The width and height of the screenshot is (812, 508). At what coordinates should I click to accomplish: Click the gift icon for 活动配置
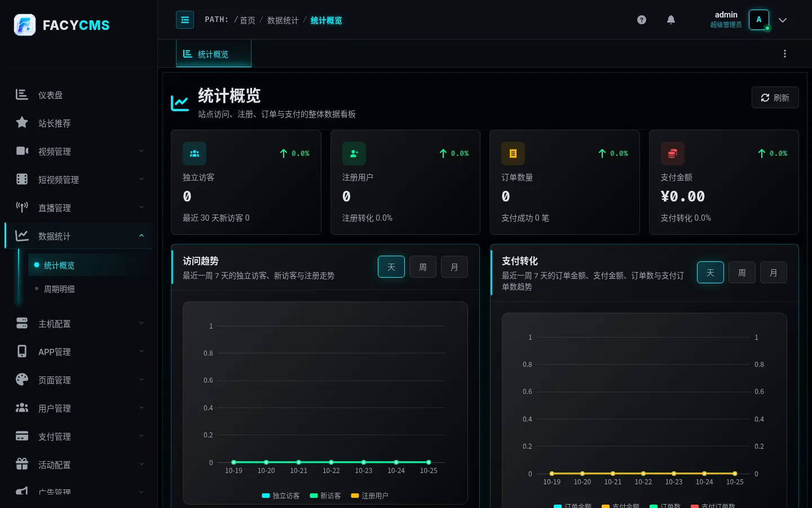(x=22, y=465)
